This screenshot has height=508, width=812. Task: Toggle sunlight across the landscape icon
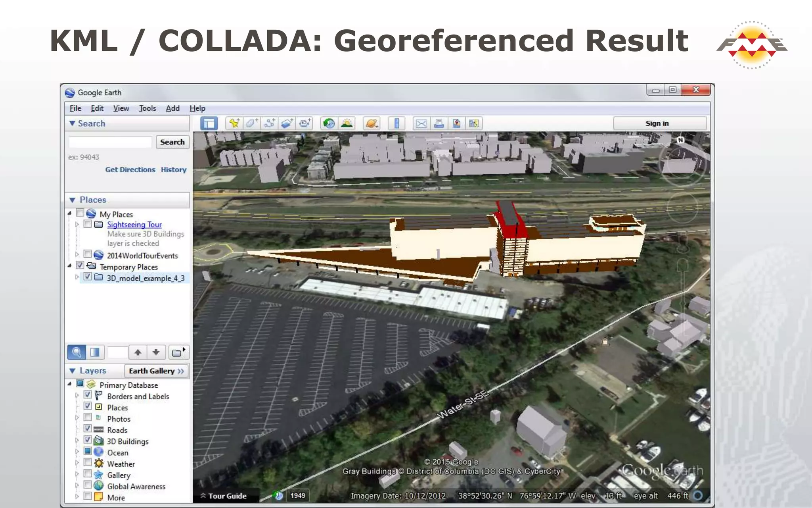click(347, 123)
